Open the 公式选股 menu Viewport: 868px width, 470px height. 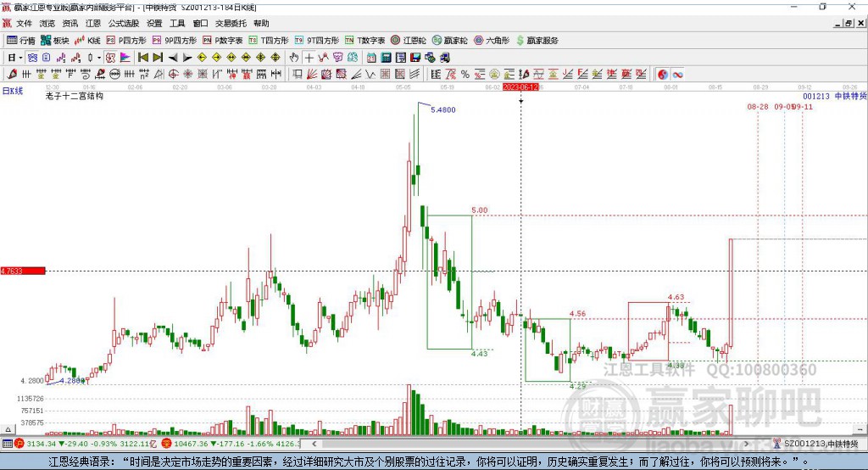(124, 23)
